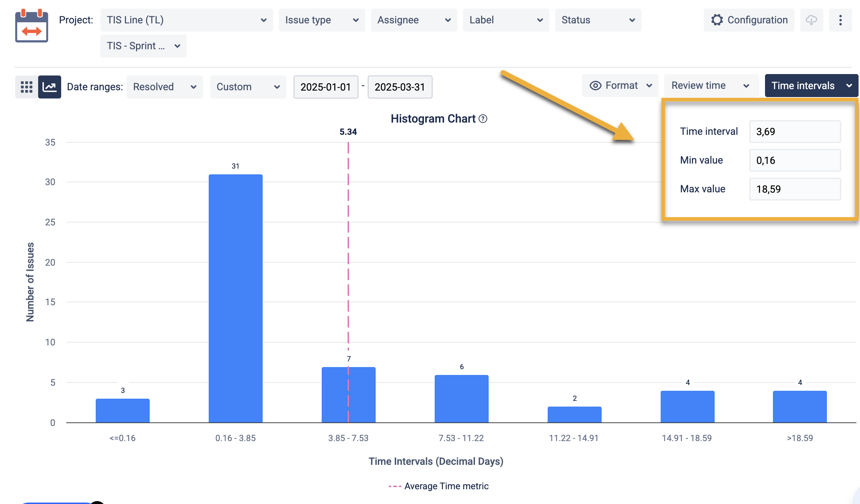Click the Histogram Chart help icon
Image resolution: width=860 pixels, height=504 pixels.
(483, 119)
